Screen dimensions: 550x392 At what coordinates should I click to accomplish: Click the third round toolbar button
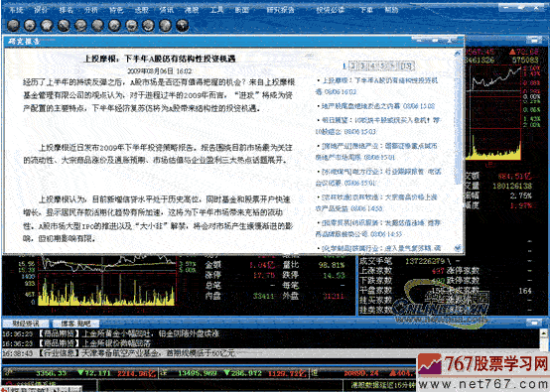point(47,25)
